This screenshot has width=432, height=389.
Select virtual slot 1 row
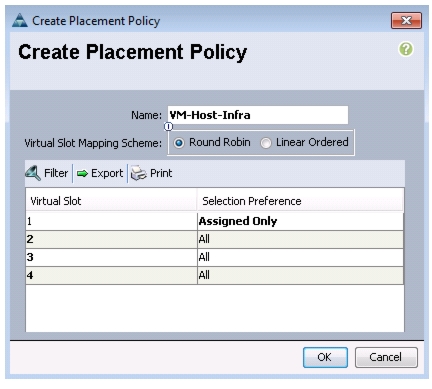(215, 221)
